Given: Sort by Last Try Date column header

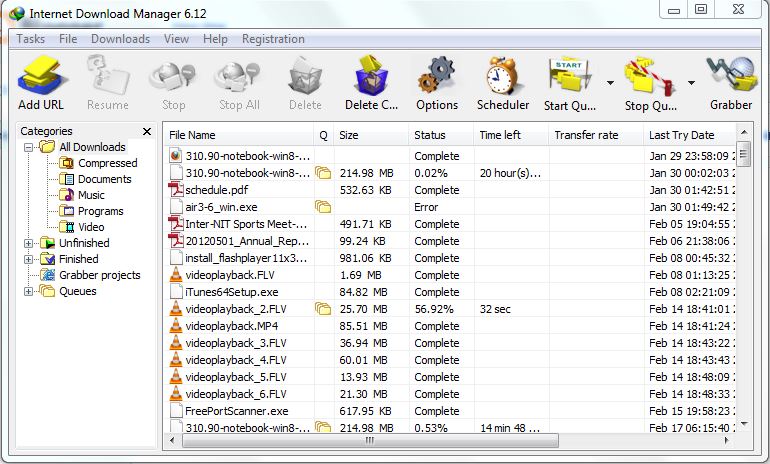Looking at the screenshot, I should (689, 135).
